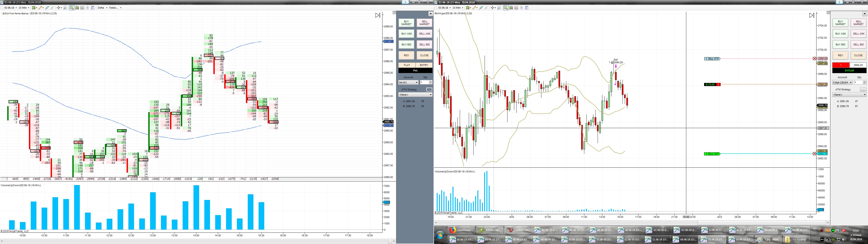Viewport: 868px width, 244px height.
Task: Select the pencil drawing tools in left chart
Action: coord(40,8)
